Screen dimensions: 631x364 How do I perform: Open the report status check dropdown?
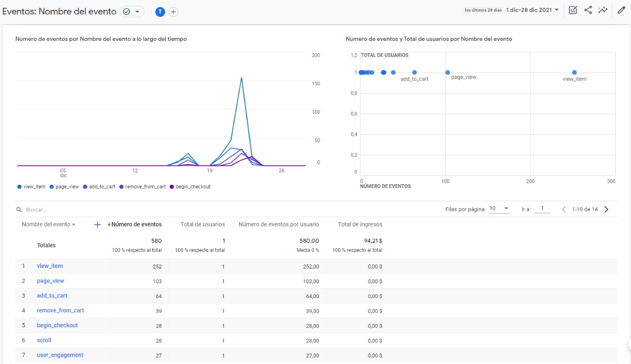132,11
